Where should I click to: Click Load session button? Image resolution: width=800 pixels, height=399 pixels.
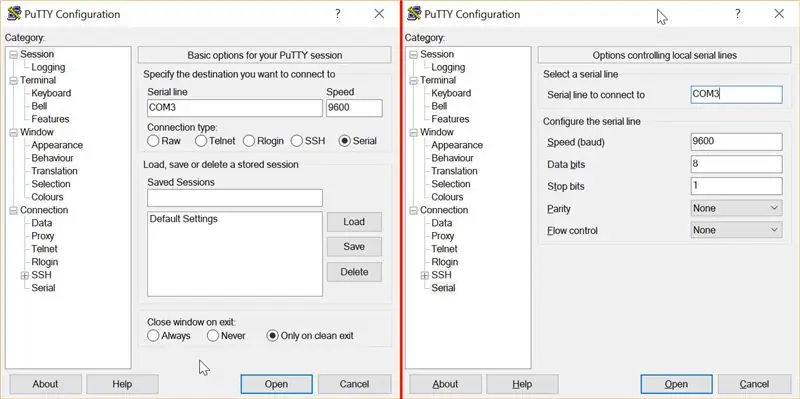tap(354, 222)
